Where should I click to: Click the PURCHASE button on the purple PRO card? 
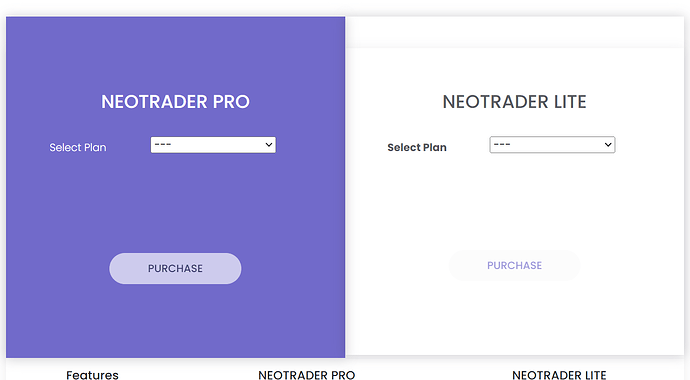coord(175,268)
